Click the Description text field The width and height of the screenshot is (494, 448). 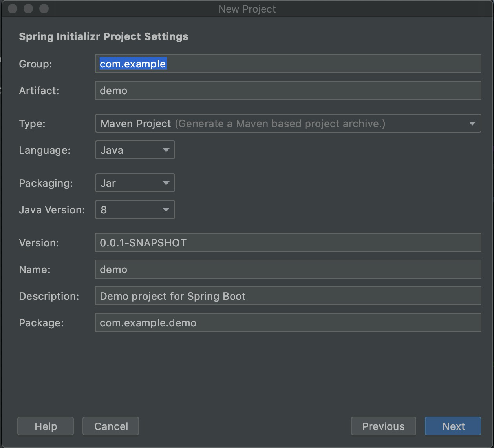[x=288, y=296]
